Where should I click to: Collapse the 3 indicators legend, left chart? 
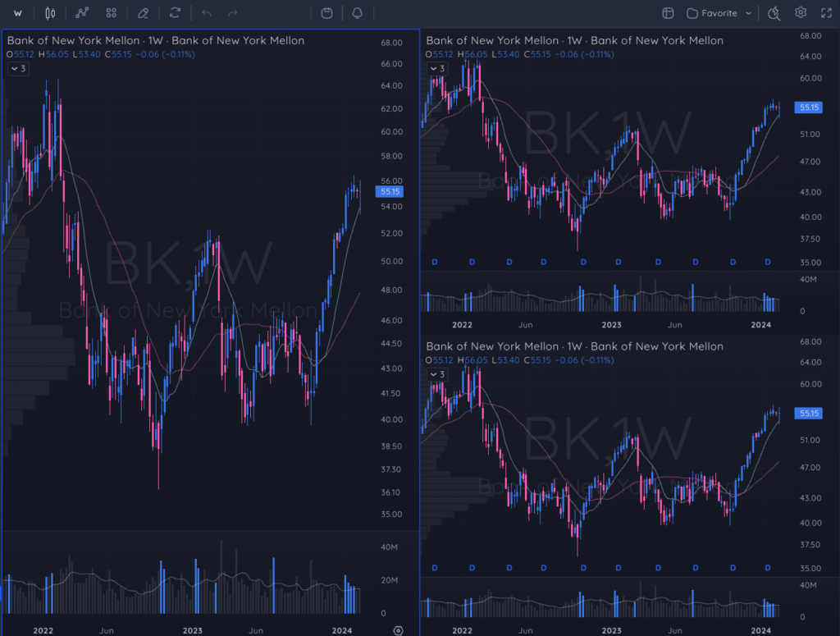pos(18,69)
